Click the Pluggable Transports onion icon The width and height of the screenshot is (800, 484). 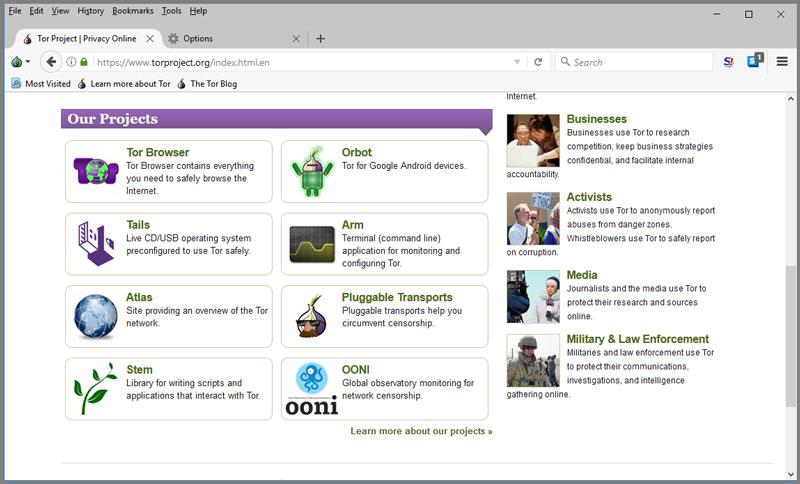(x=312, y=317)
